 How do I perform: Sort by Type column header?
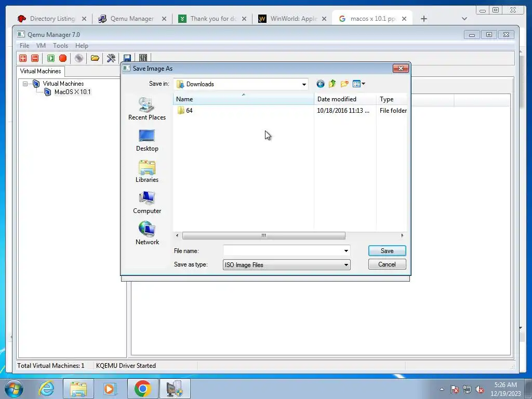[x=392, y=99]
